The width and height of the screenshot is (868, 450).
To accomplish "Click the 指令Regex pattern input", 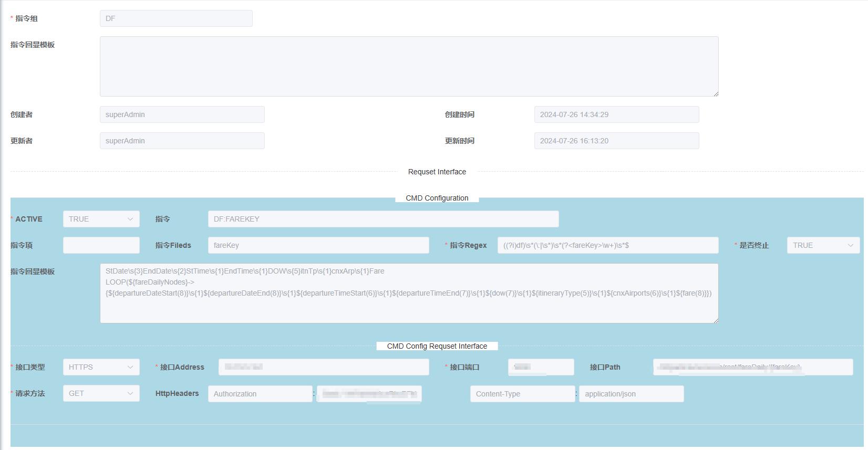I will coord(607,245).
